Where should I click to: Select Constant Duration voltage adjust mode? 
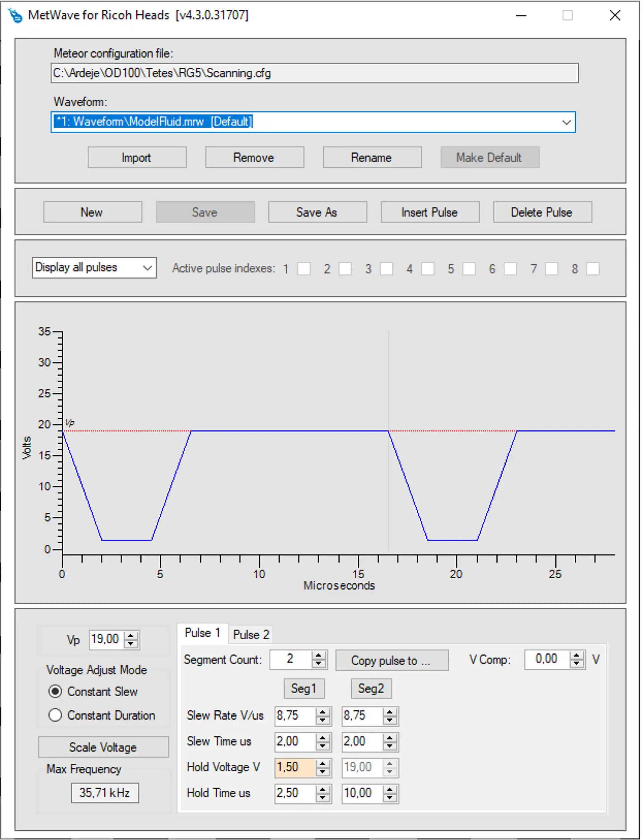[56, 715]
